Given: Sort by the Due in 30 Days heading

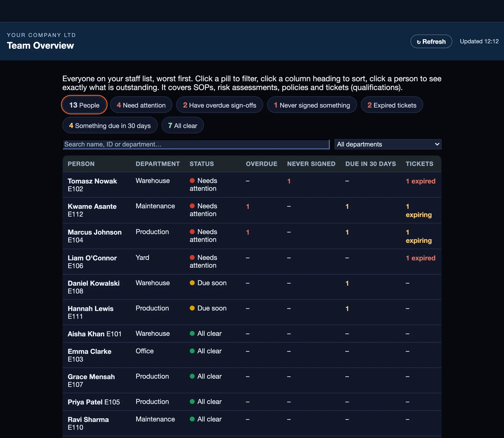Looking at the screenshot, I should (x=371, y=164).
